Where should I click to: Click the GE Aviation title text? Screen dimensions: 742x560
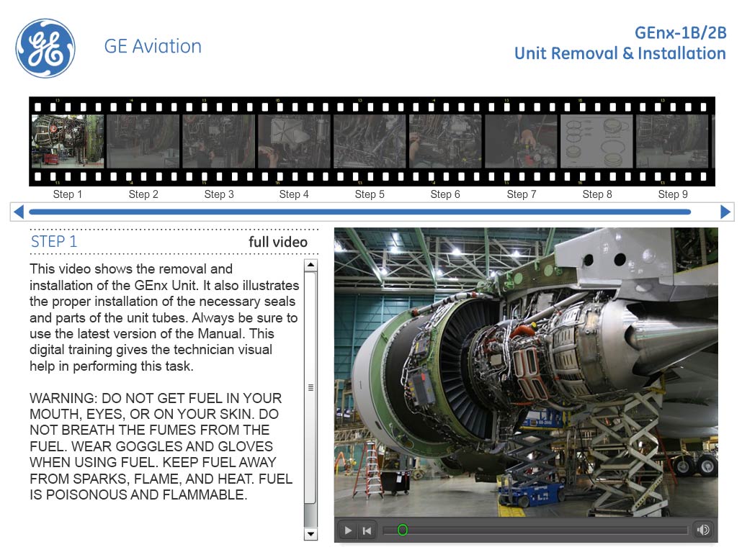[153, 46]
